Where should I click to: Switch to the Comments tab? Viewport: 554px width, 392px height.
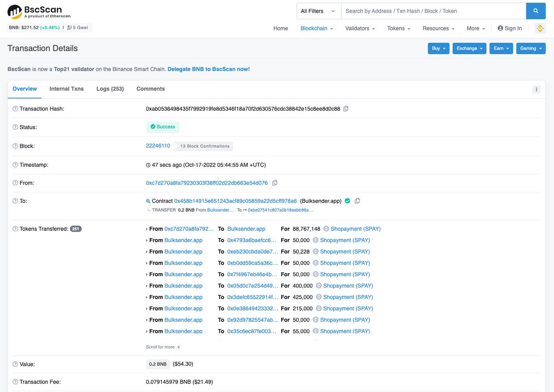(151, 89)
